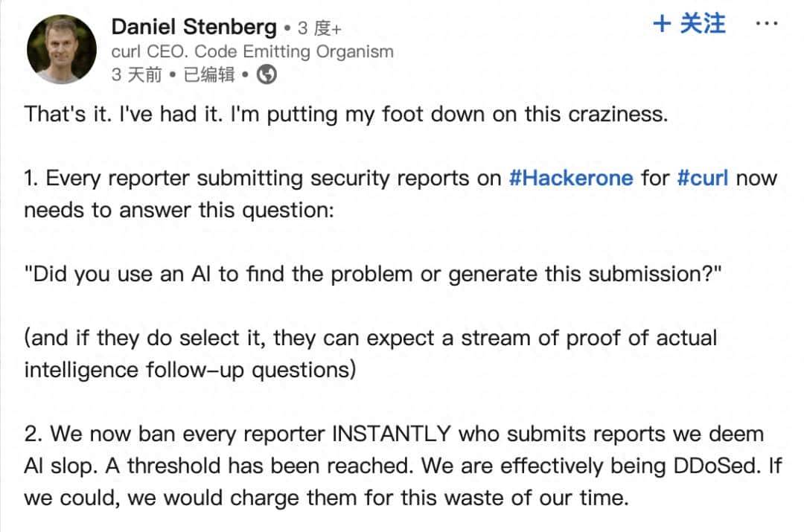This screenshot has width=804, height=532.
Task: Select the Hackerone mention in the post
Action: pyautogui.click(x=571, y=178)
